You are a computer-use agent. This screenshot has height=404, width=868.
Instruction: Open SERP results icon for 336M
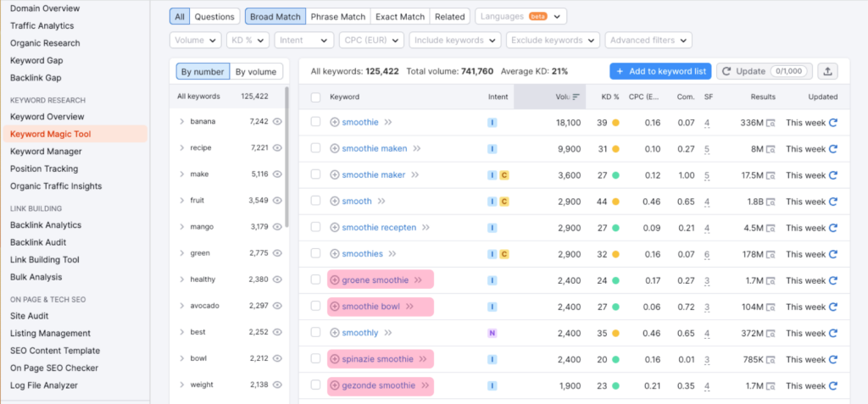(x=771, y=123)
